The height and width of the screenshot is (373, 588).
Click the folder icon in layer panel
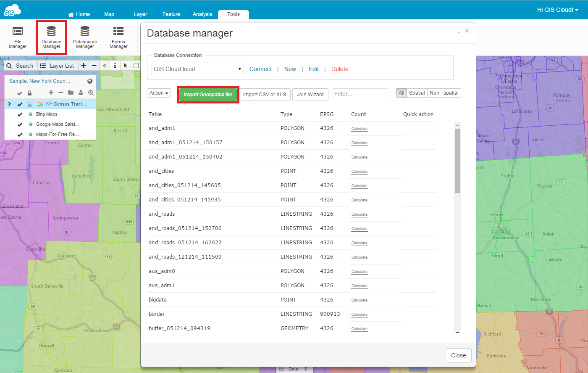(71, 93)
